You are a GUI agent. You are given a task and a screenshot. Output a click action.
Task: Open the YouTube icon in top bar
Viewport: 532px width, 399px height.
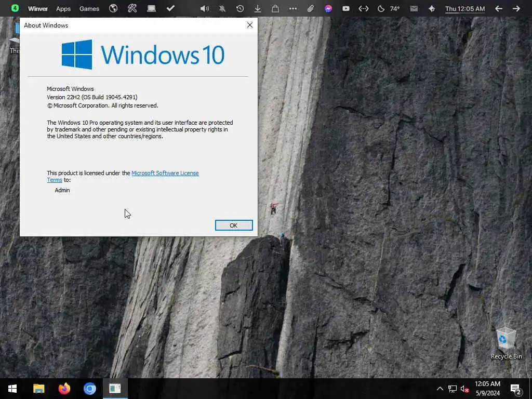coord(345,9)
